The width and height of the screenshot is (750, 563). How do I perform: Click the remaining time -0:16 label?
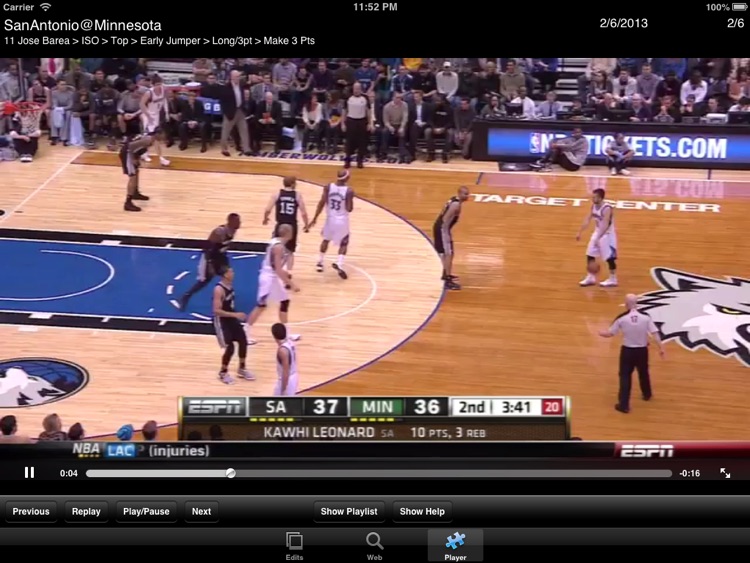click(x=690, y=473)
